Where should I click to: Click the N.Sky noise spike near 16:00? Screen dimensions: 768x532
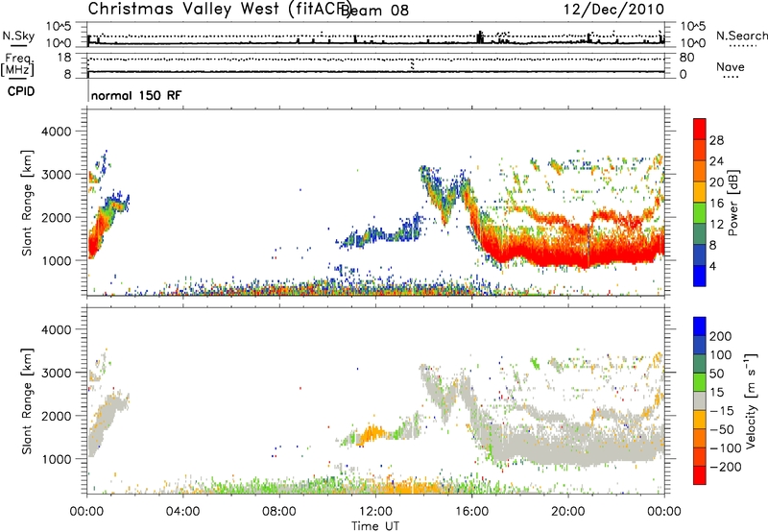(x=479, y=37)
